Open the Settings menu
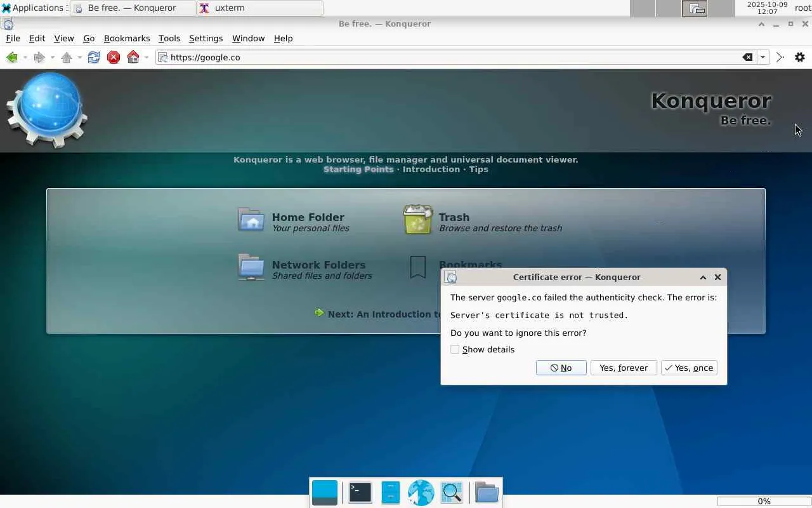 click(206, 38)
